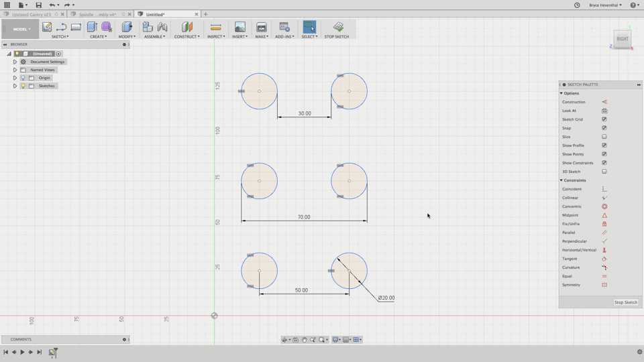The image size is (644, 362).
Task: Open Bryce Heventhal account menu
Action: (605, 5)
